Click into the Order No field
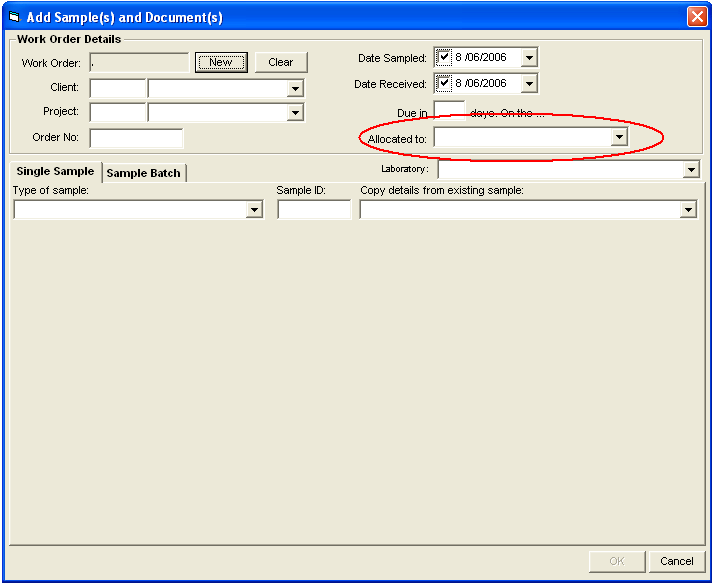The width and height of the screenshot is (712, 583). tap(136, 138)
